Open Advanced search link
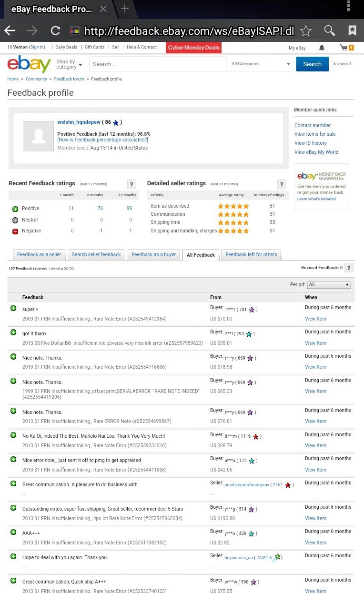 (x=342, y=64)
